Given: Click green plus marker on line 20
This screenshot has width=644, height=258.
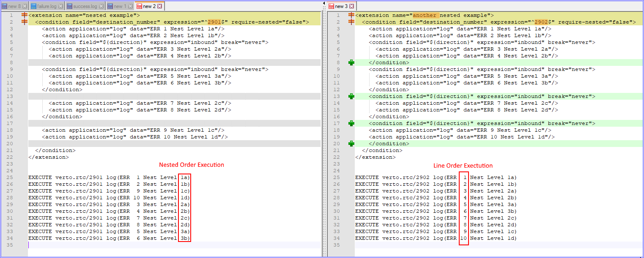Looking at the screenshot, I should point(351,144).
